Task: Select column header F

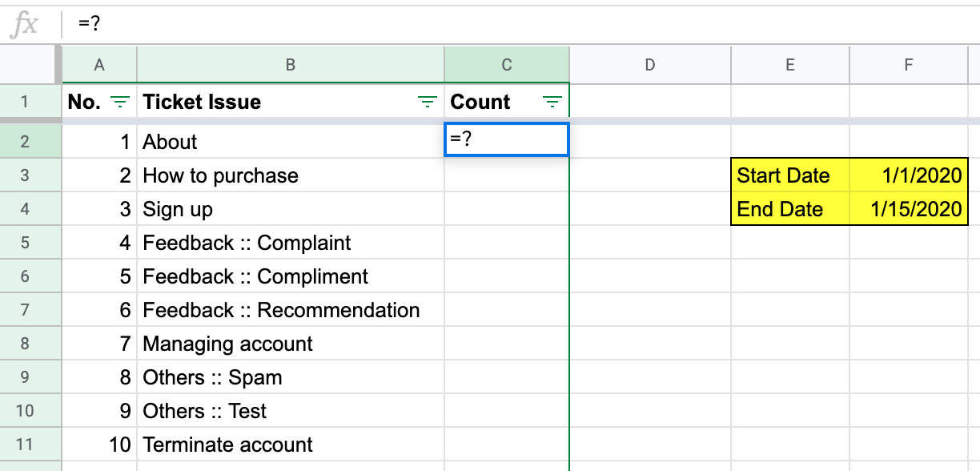Action: (x=910, y=65)
